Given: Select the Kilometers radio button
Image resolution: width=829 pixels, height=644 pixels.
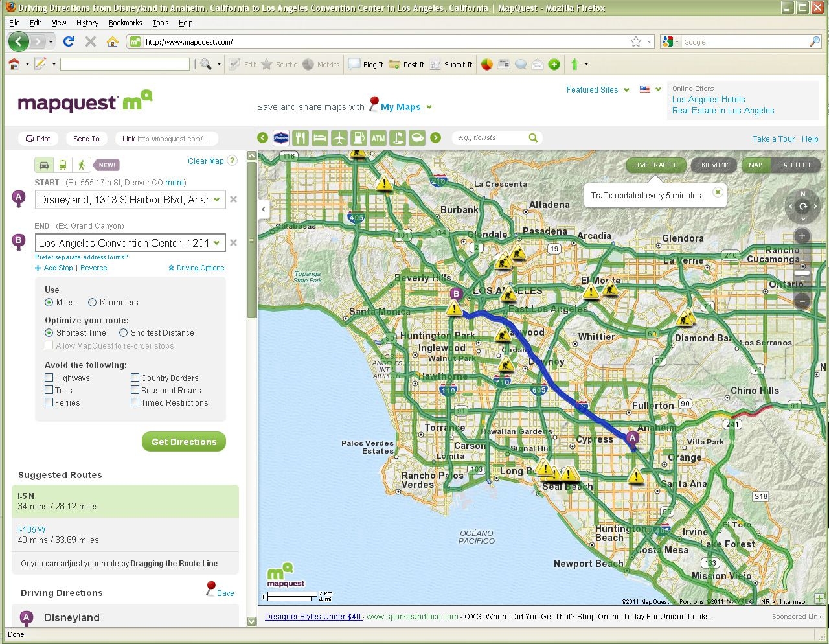Looking at the screenshot, I should tap(93, 303).
